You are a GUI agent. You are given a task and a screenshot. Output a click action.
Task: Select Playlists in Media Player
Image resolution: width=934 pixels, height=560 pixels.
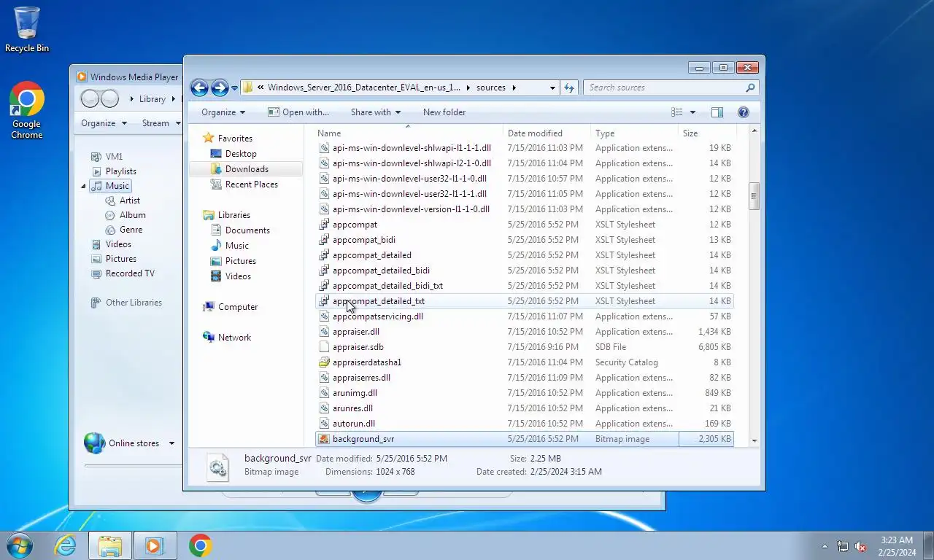(x=114, y=171)
